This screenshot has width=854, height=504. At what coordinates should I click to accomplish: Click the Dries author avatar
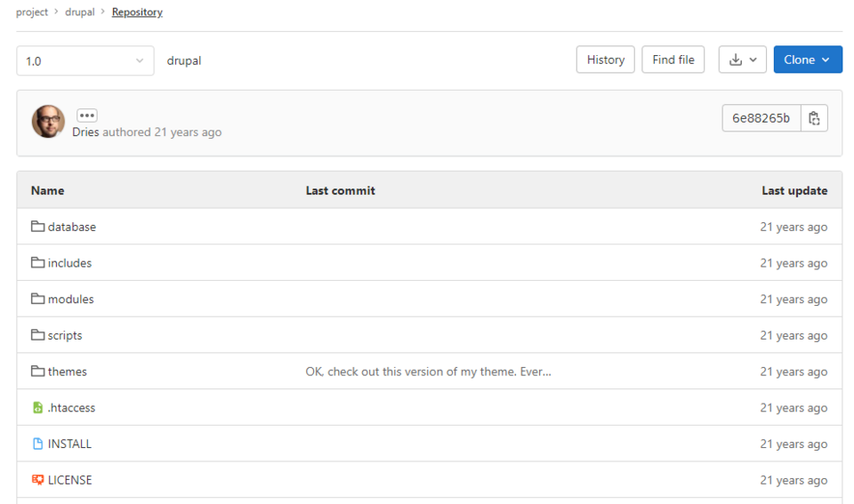tap(48, 122)
